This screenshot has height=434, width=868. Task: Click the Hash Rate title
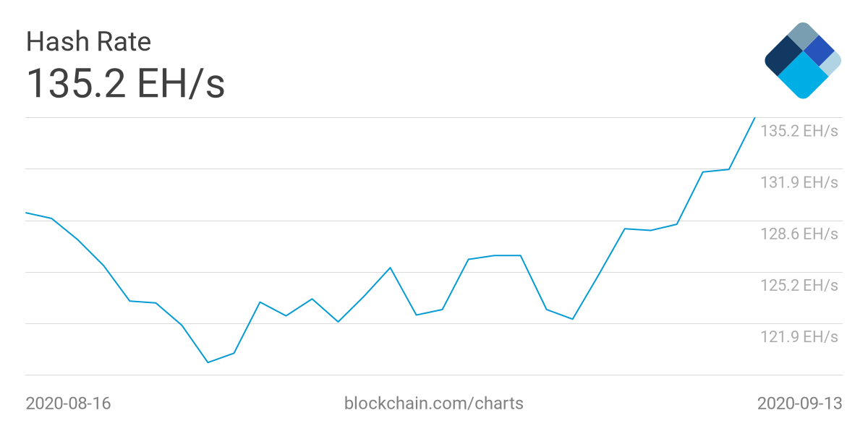coord(88,41)
